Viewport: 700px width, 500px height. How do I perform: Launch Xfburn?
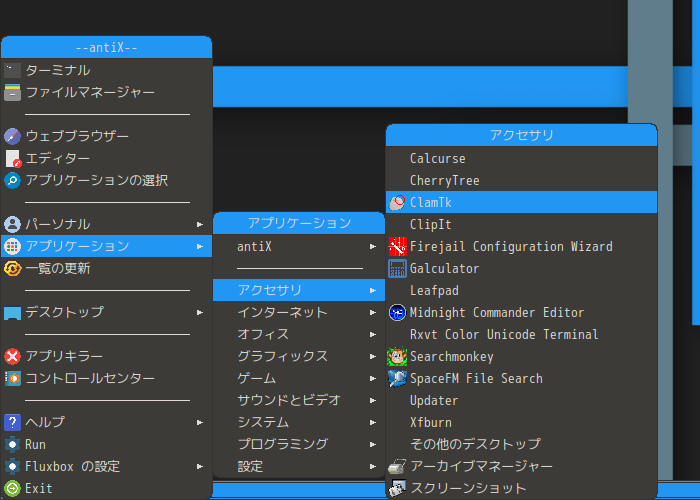click(x=521, y=422)
